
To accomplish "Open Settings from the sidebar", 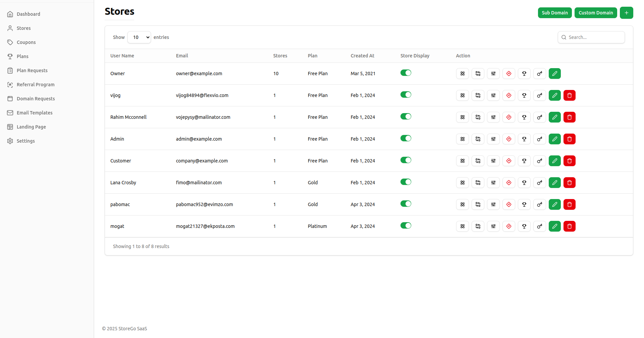I will (25, 141).
